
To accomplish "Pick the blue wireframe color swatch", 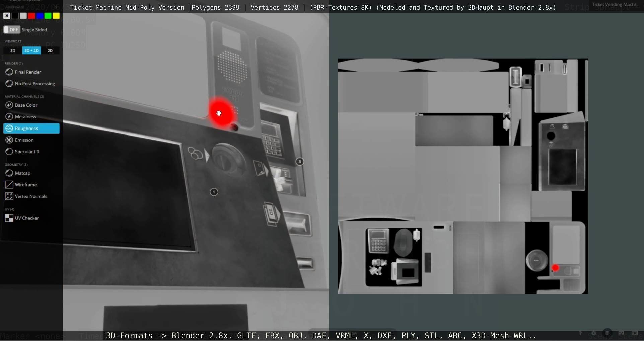I will click(x=40, y=16).
